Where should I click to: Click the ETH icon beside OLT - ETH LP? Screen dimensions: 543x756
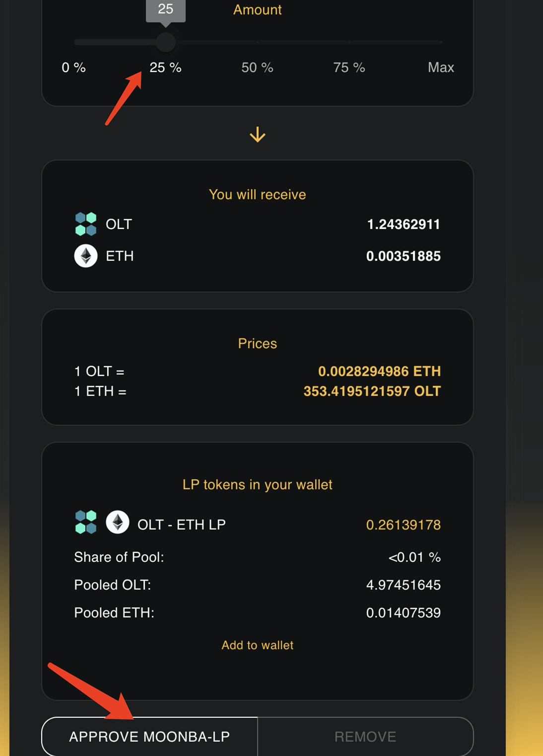point(118,522)
